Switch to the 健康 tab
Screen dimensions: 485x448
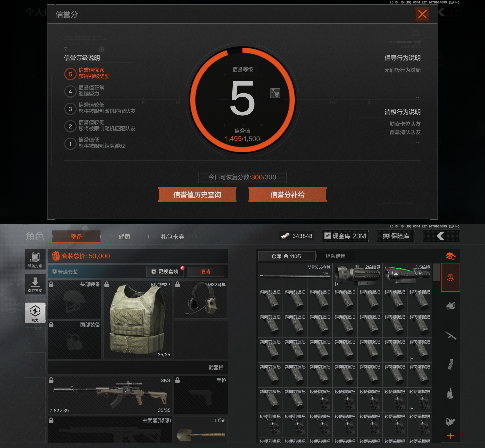coord(124,237)
